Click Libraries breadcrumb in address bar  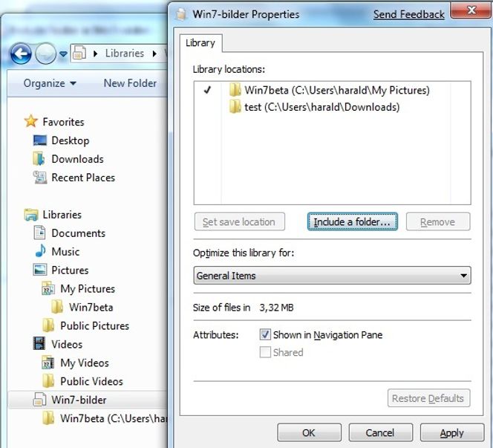click(125, 53)
